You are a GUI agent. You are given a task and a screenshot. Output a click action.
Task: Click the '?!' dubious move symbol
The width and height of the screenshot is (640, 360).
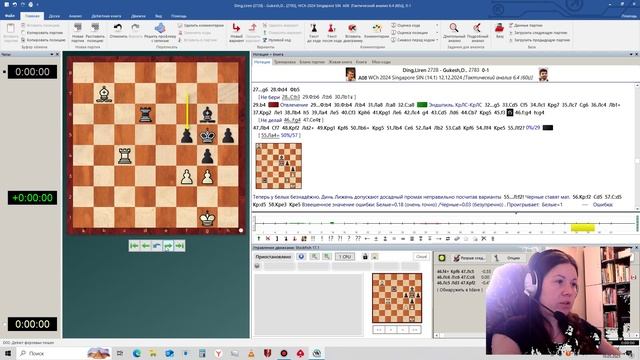(340, 239)
